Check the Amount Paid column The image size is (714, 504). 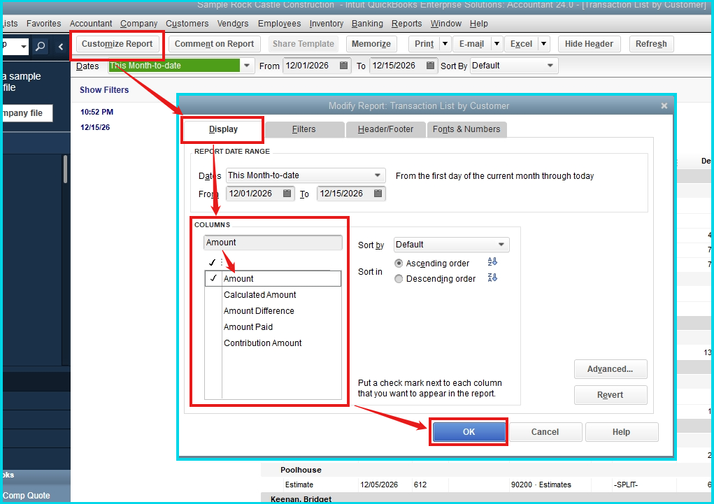(213, 327)
